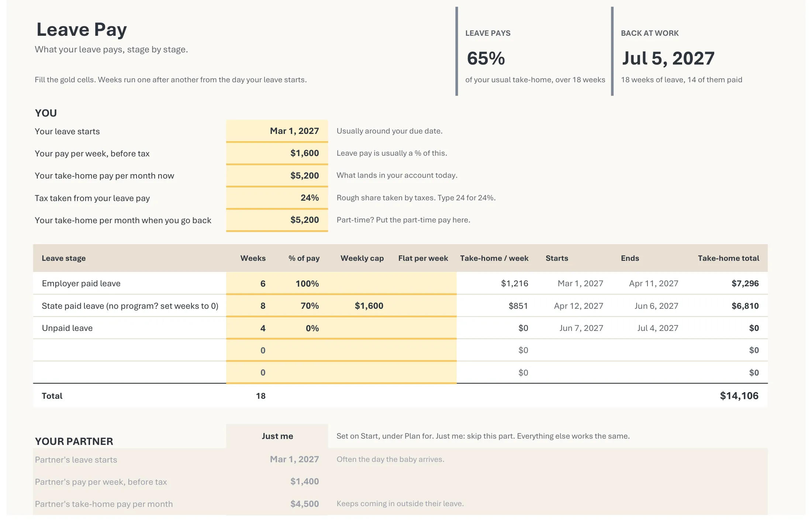812x522 pixels.
Task: Select State paid leave 70% cell
Action: click(x=301, y=306)
